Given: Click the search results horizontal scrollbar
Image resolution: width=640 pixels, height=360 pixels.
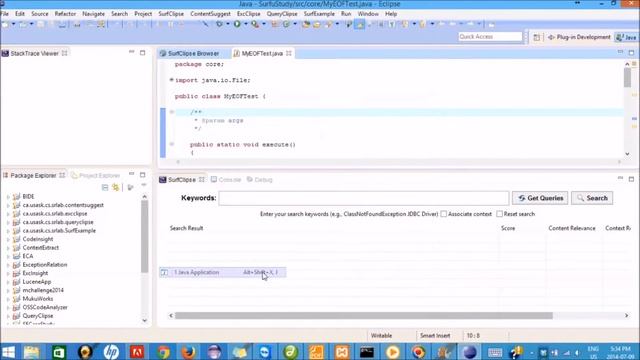Looking at the screenshot, I should coord(364,316).
